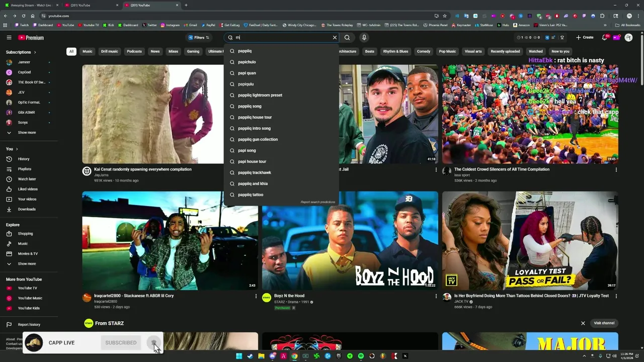Choose 'pappiiq tattoo' suggestion
Viewport: 644px width, 362px height.
click(282, 195)
